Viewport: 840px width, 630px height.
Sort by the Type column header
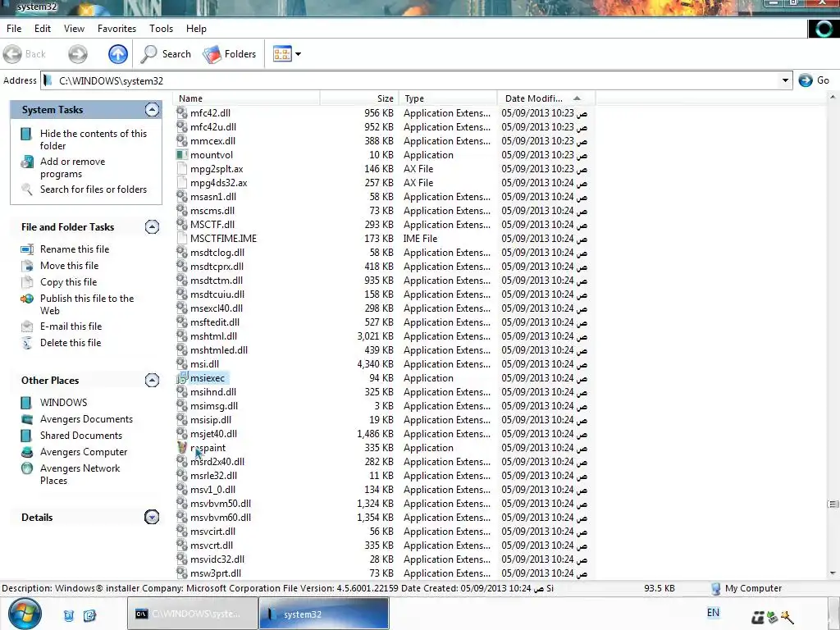pyautogui.click(x=448, y=98)
